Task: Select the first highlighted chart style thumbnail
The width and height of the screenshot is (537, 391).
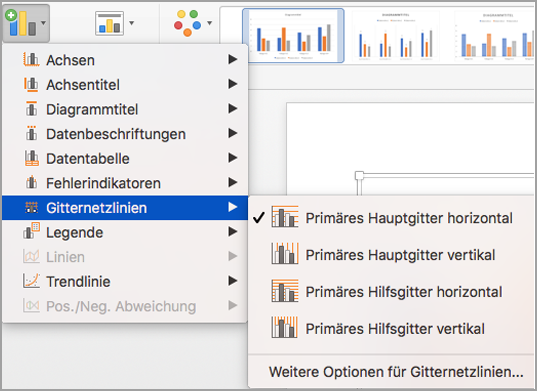Action: pos(293,36)
